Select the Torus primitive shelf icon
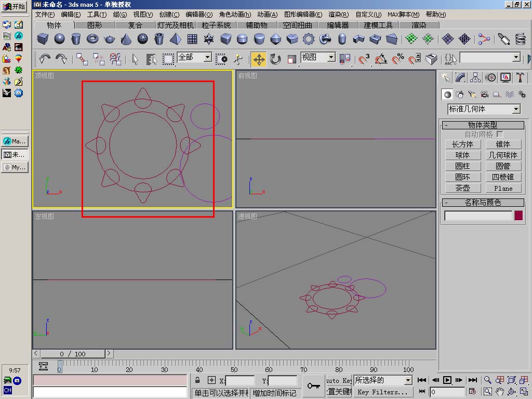The width and height of the screenshot is (532, 399). pyautogui.click(x=92, y=38)
